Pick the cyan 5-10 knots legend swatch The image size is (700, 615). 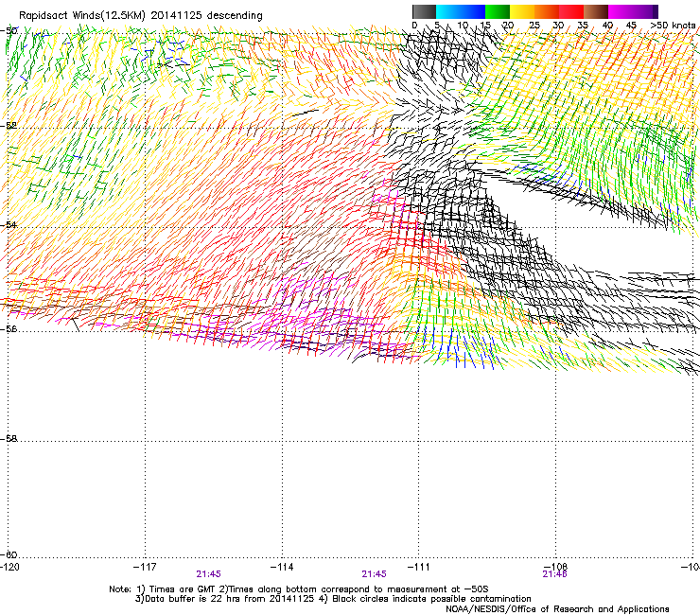click(x=448, y=11)
